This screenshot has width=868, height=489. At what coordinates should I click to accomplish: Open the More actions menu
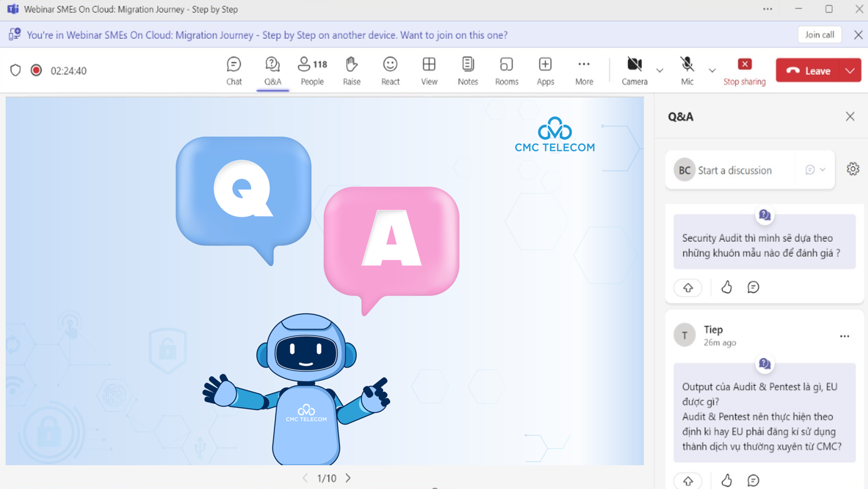[584, 70]
